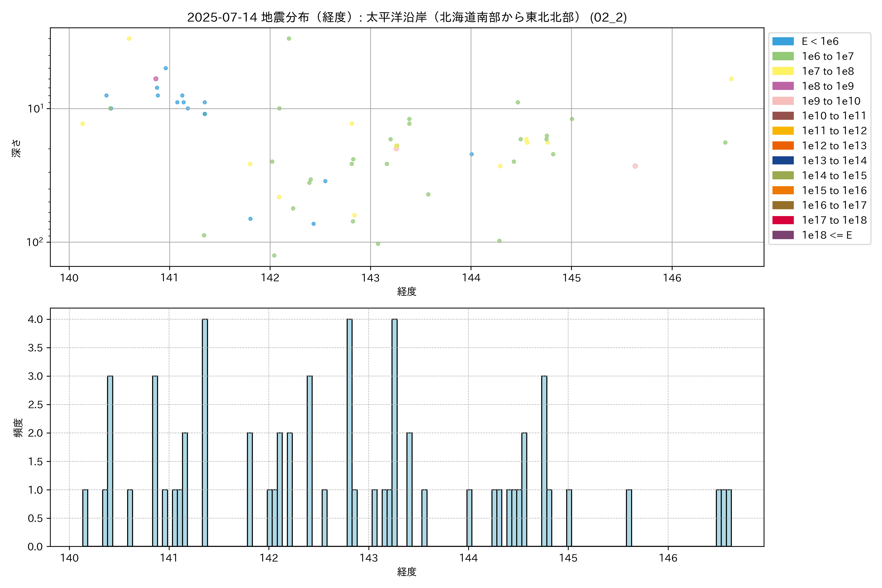Click the 深さ y-axis label
The width and height of the screenshot is (882, 588).
point(16,148)
